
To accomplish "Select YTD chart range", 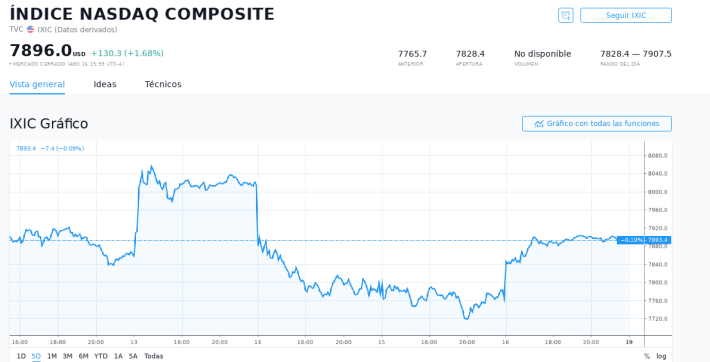I will click(101, 356).
